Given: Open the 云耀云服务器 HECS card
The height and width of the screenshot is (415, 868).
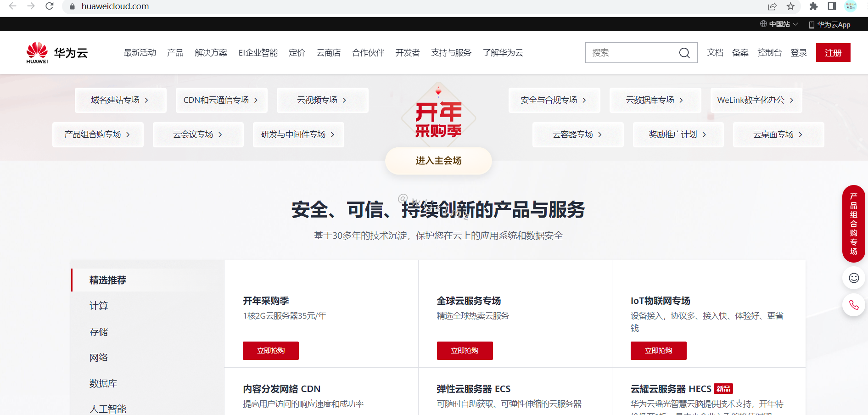Looking at the screenshot, I should click(x=709, y=392).
